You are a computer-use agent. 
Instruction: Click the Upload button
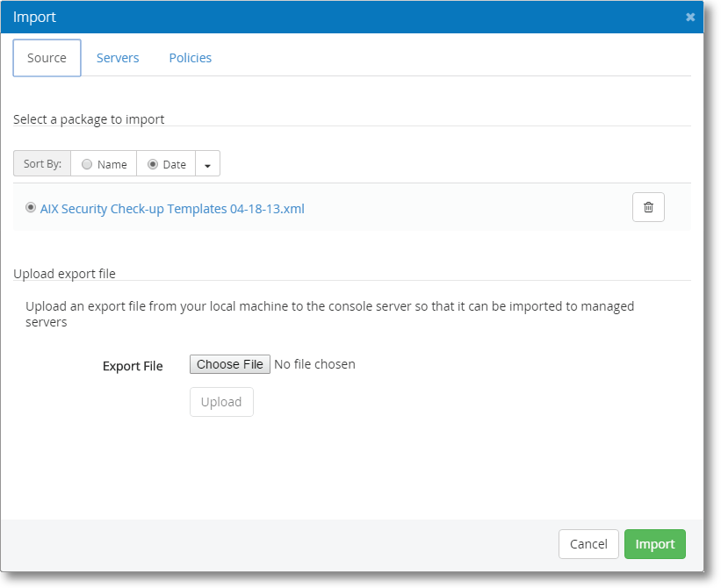click(x=221, y=402)
